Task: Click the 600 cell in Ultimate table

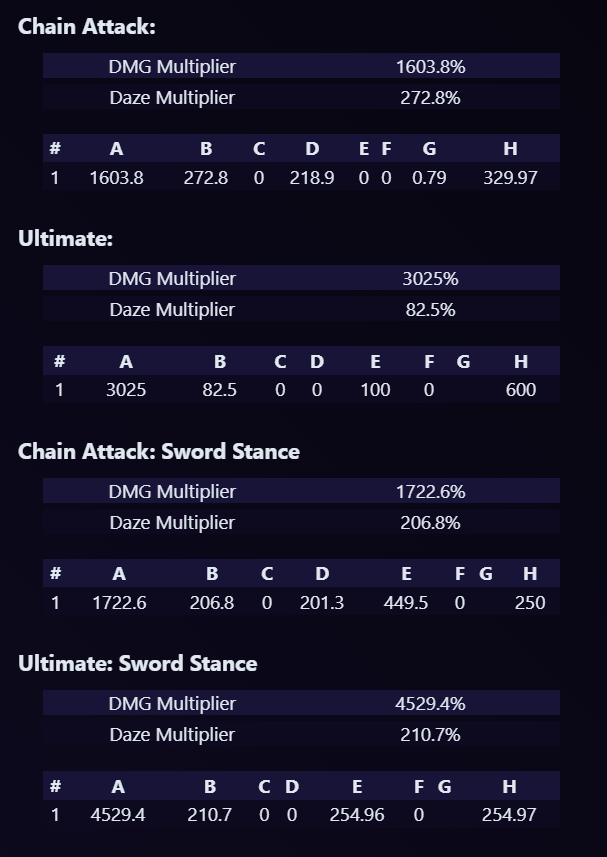Action: (x=521, y=390)
